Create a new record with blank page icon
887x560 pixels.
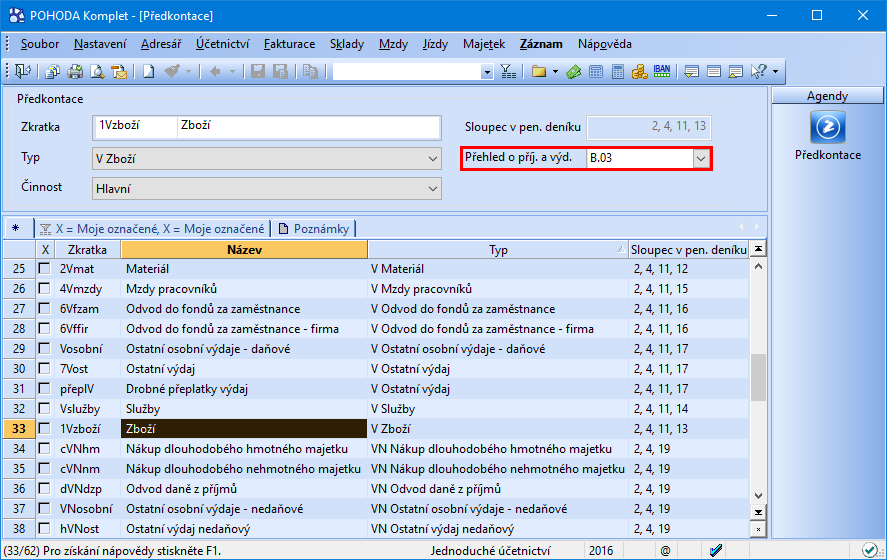149,71
